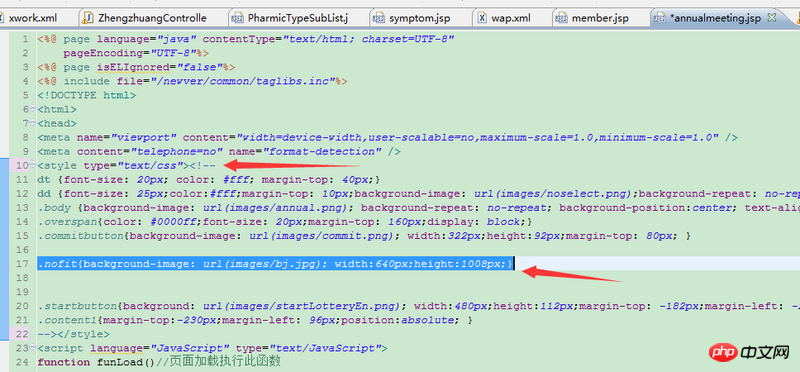800x372 pixels.
Task: Switch to the xwork.xml tab
Action: (33, 18)
